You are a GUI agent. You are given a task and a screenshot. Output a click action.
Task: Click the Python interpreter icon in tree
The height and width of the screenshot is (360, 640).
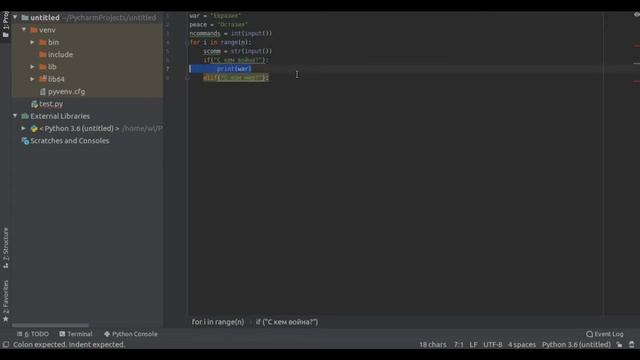click(x=34, y=129)
